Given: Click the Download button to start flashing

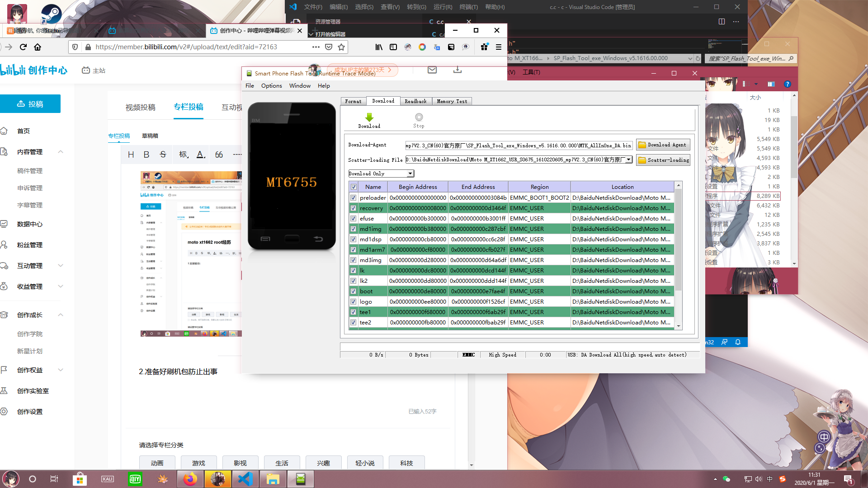Looking at the screenshot, I should (369, 119).
